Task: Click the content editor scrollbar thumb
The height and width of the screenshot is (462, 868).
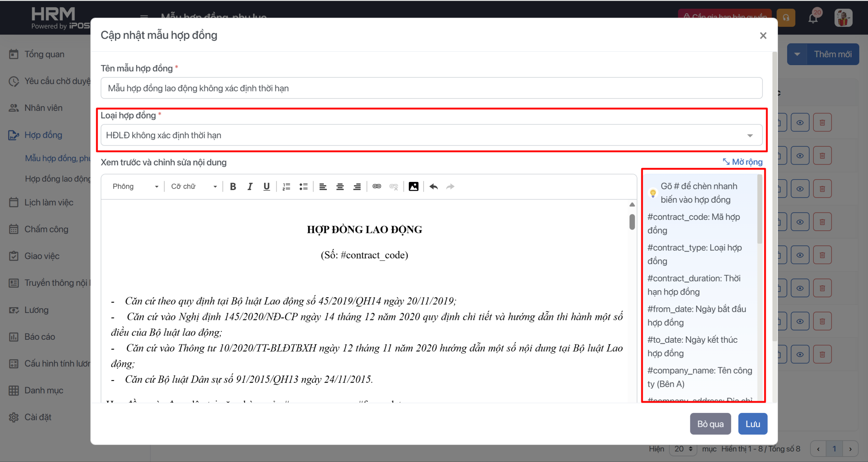Action: (x=632, y=222)
